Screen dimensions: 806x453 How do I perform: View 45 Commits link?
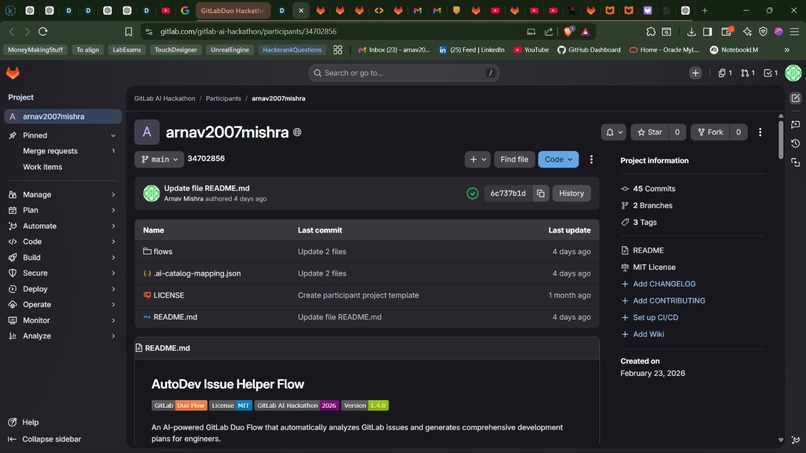[x=654, y=189]
